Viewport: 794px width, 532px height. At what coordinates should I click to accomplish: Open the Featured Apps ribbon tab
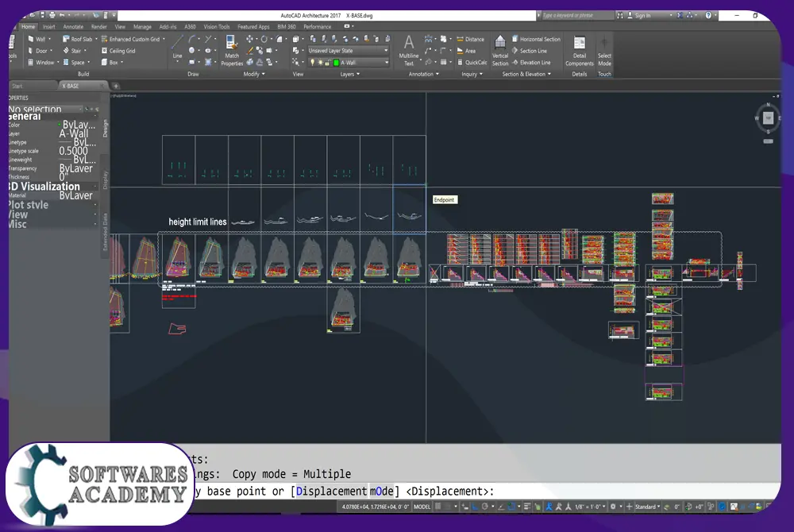(253, 26)
